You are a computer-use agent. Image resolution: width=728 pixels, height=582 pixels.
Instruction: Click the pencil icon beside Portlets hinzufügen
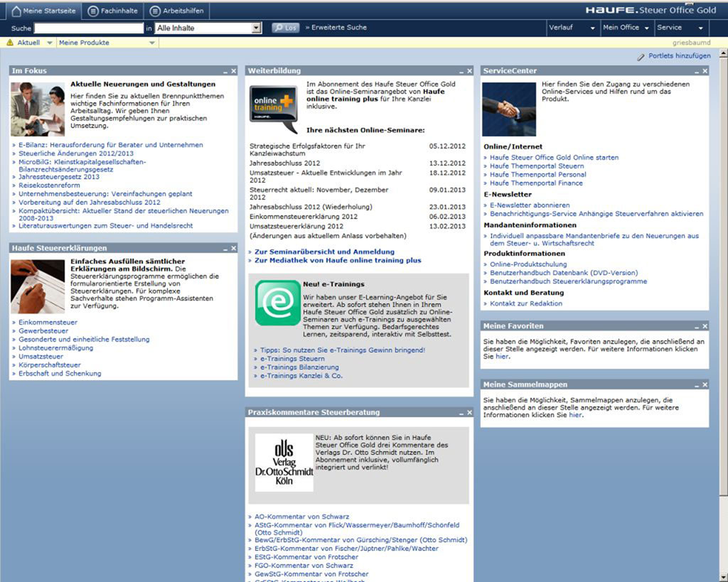[x=641, y=57]
